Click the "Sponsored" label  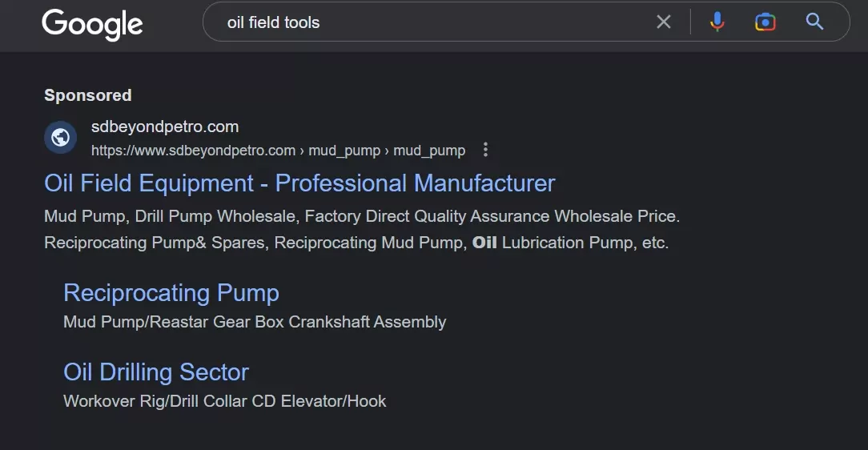point(87,95)
